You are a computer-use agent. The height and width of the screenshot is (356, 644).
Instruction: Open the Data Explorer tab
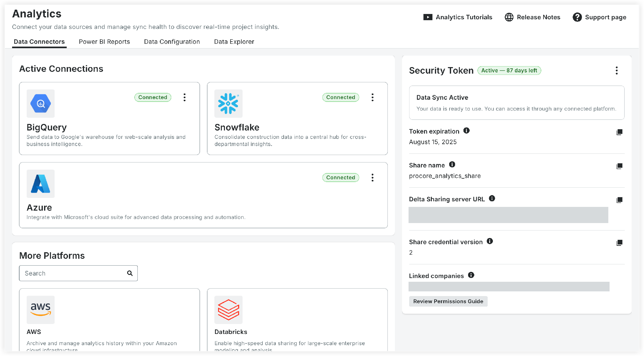234,42
